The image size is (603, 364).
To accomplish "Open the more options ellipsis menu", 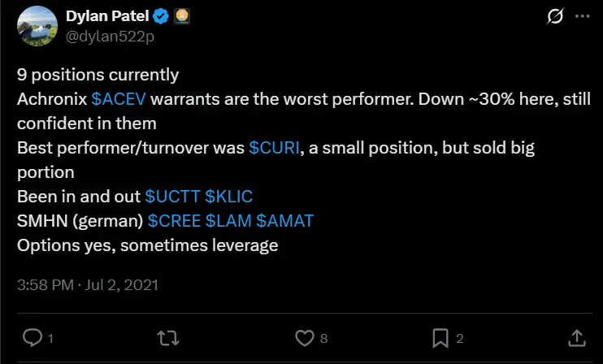I will pyautogui.click(x=581, y=17).
